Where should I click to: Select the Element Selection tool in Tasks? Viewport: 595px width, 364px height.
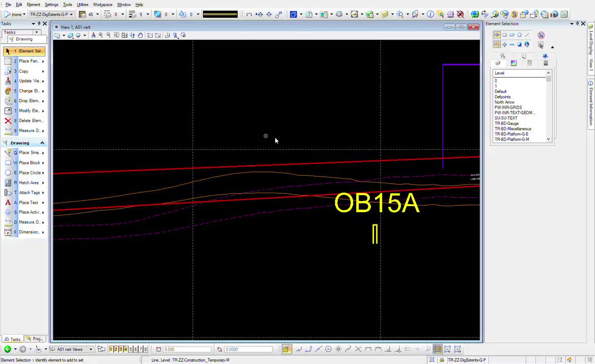pos(24,51)
